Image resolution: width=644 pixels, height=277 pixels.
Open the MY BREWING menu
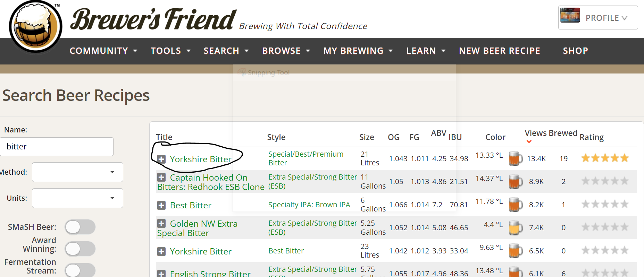click(358, 51)
